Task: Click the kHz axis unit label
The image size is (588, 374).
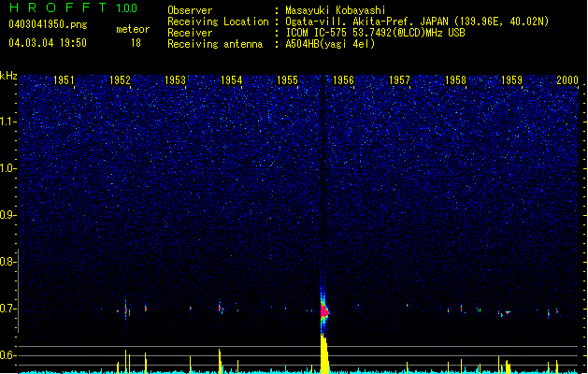Action: click(8, 76)
